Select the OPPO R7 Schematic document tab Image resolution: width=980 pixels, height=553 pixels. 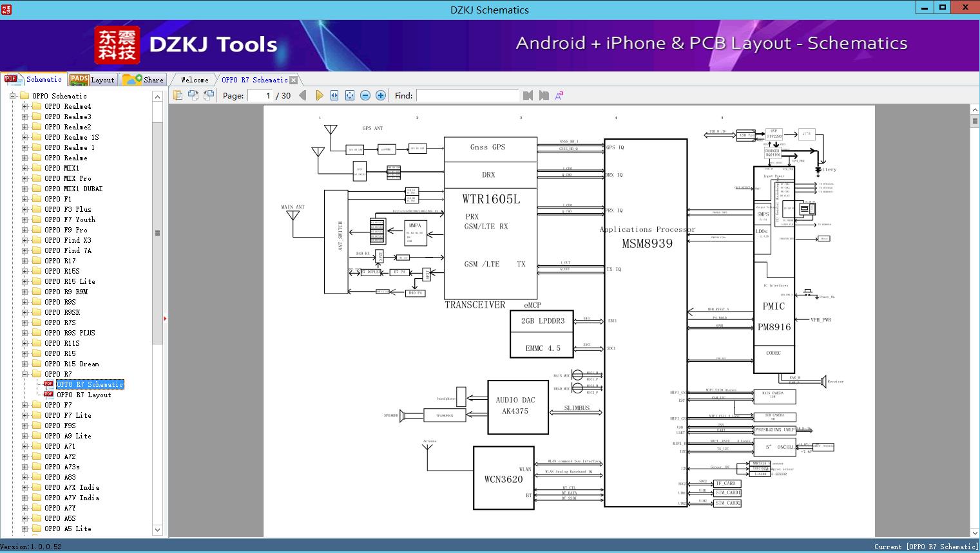coord(255,80)
